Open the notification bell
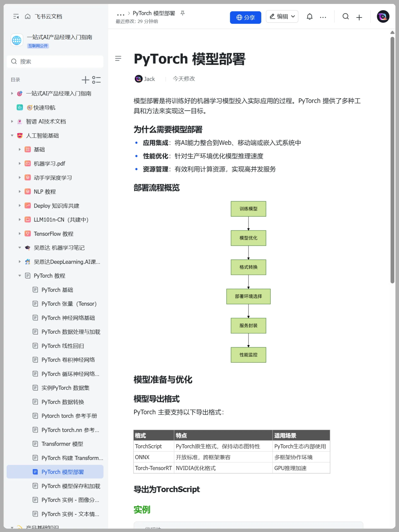 coord(310,17)
